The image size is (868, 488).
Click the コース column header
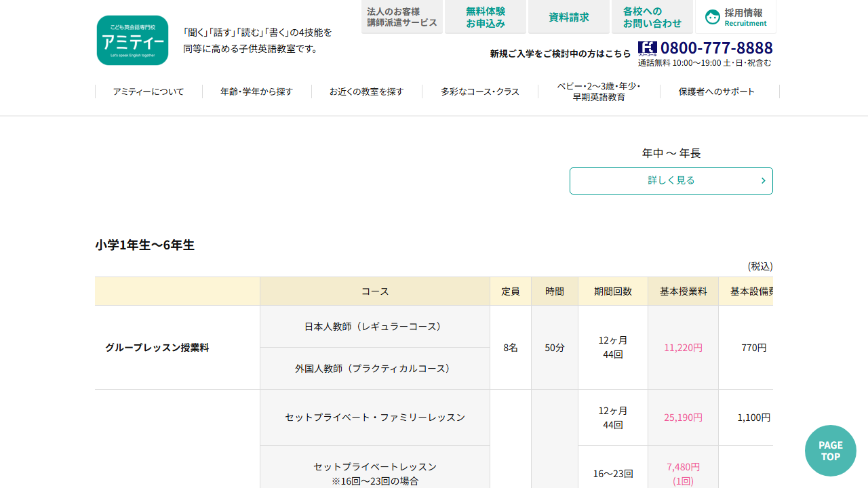tap(375, 291)
